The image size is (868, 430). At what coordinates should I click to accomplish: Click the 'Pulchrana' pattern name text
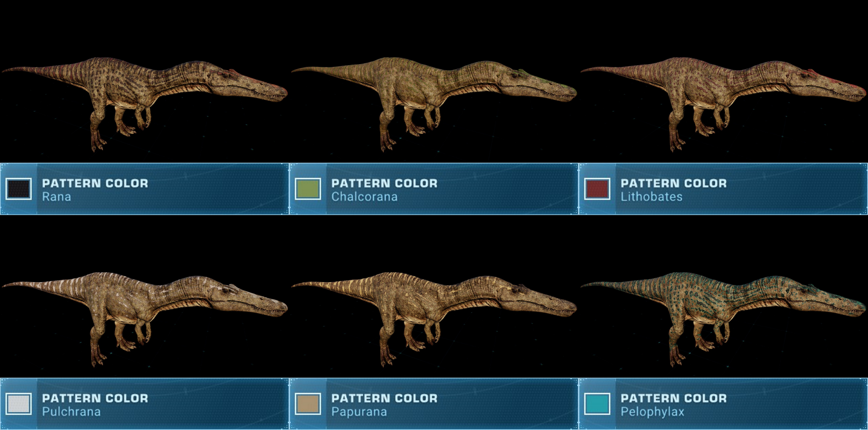click(x=71, y=412)
